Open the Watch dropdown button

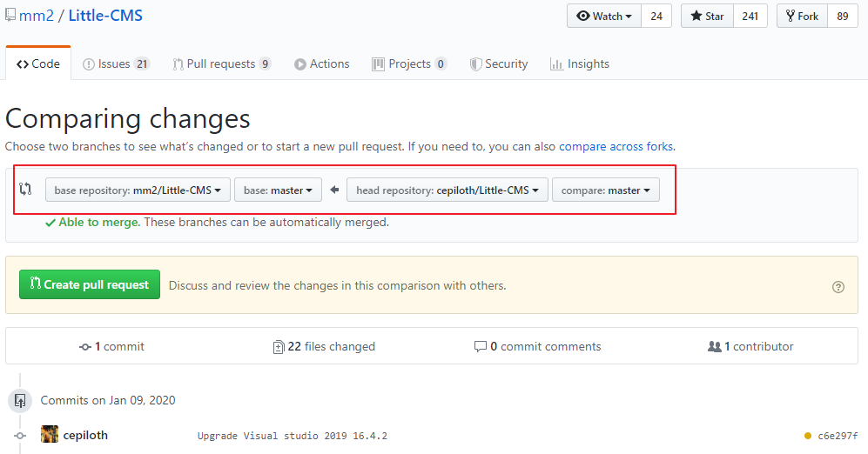(x=604, y=16)
